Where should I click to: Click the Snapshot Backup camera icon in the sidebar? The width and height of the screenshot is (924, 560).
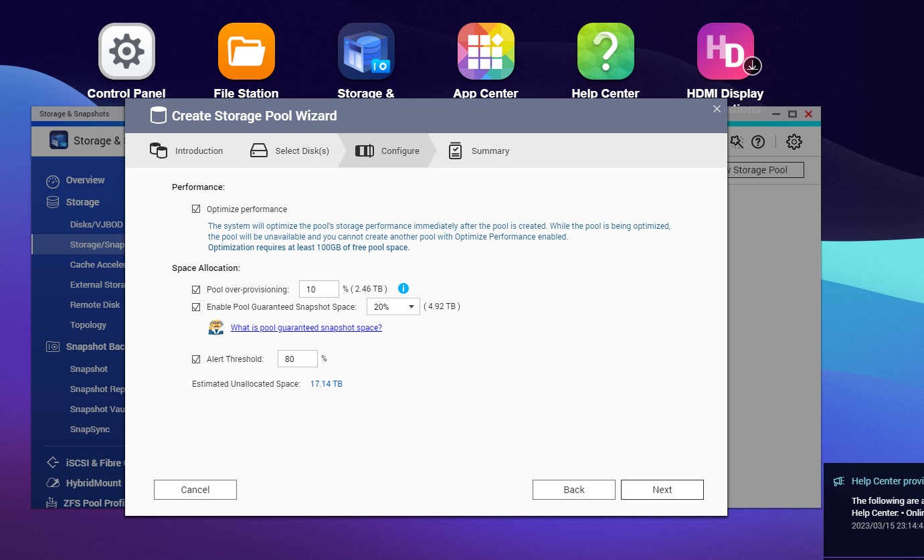[x=53, y=347]
